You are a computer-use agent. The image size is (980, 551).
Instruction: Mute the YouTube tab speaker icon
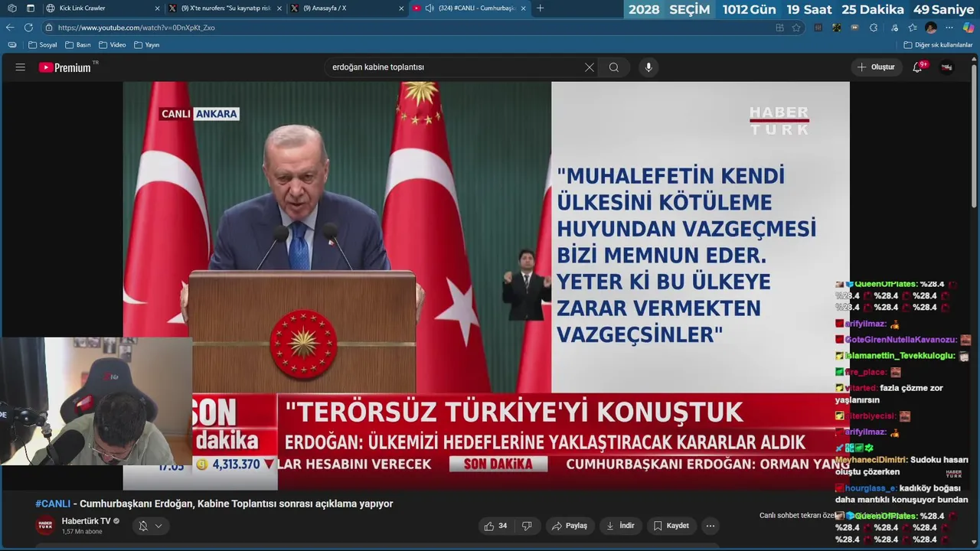tap(430, 8)
